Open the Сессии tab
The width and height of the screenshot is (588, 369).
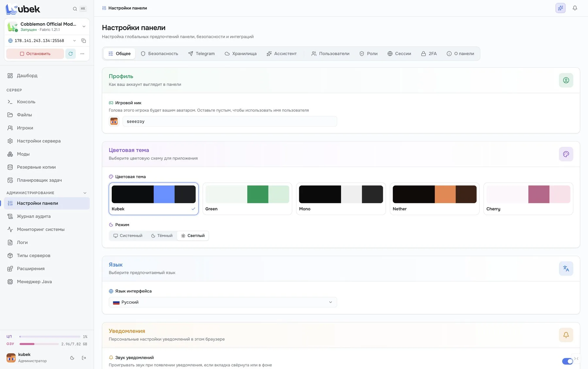[399, 54]
